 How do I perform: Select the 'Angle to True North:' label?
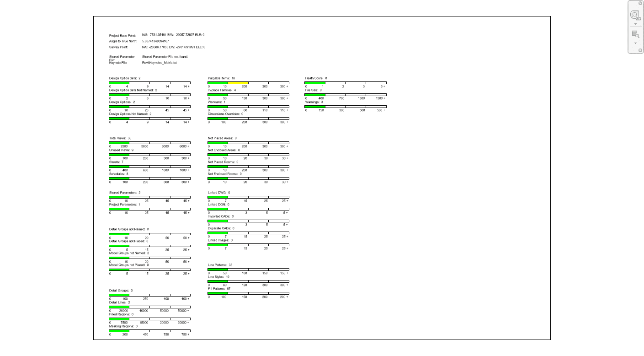[123, 41]
